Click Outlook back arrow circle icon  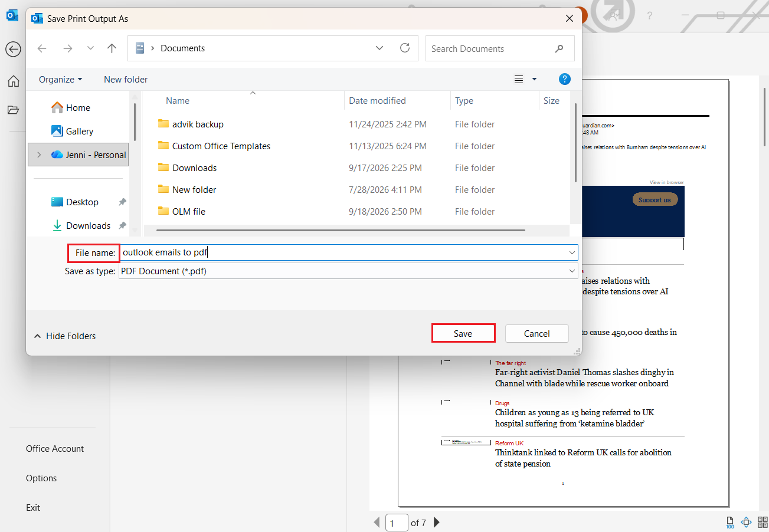point(13,50)
